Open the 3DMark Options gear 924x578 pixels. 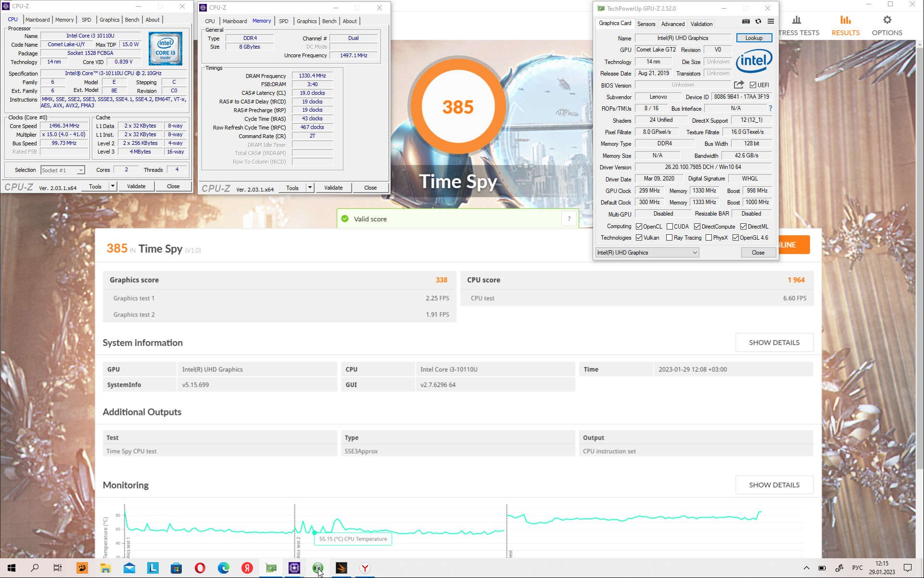pos(887,26)
